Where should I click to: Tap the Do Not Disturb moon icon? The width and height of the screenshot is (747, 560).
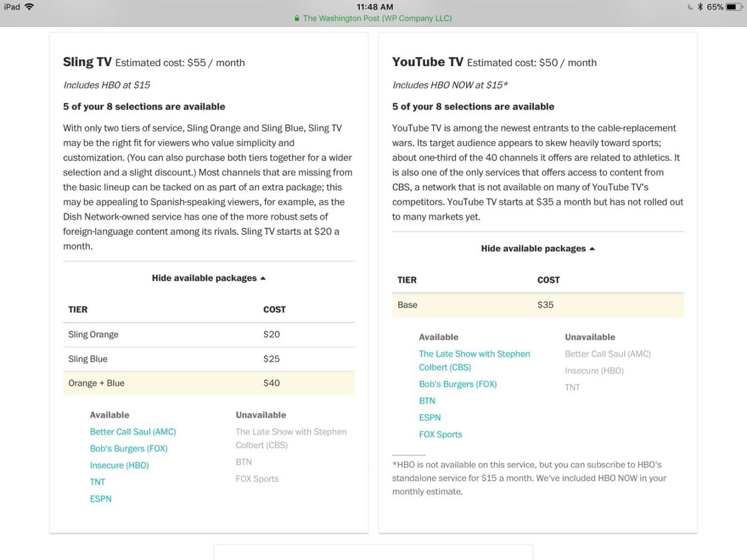pyautogui.click(x=690, y=7)
